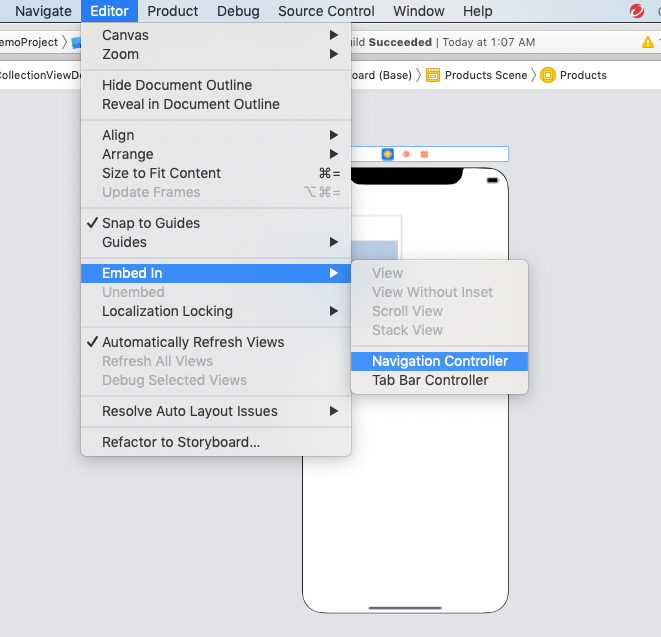
Task: Open the Window menu
Action: [419, 11]
